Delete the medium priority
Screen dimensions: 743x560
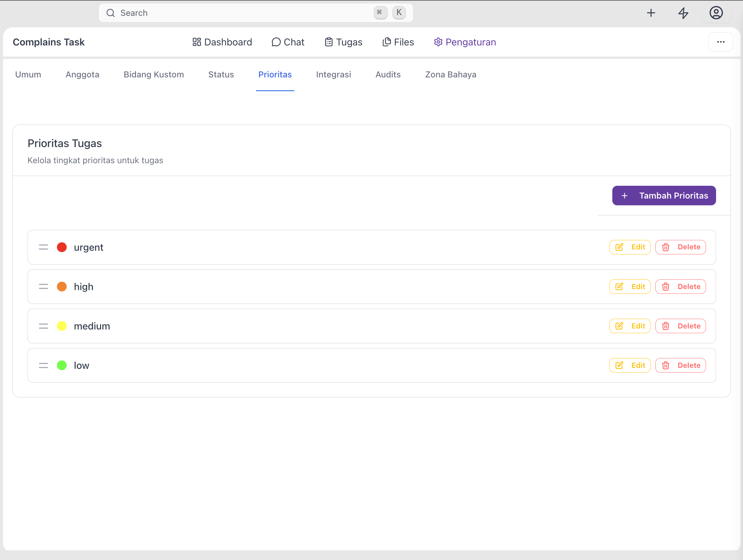tap(680, 326)
